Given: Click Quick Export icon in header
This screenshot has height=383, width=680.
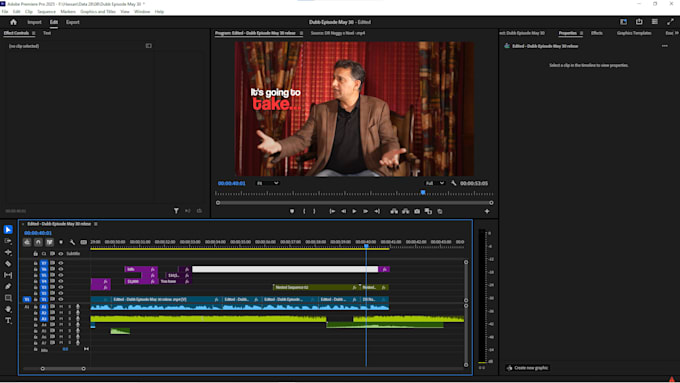Looking at the screenshot, I should click(x=639, y=22).
